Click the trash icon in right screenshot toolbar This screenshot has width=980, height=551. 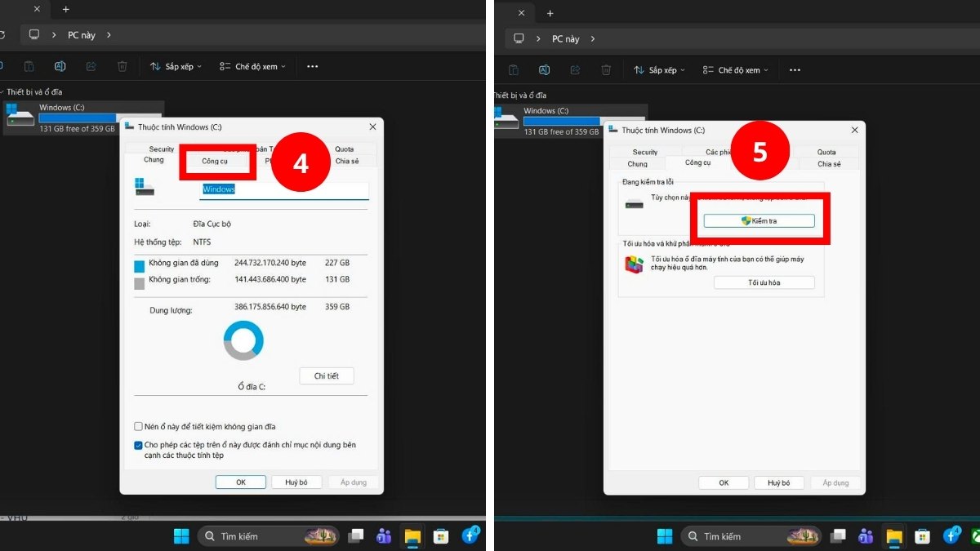coord(604,70)
